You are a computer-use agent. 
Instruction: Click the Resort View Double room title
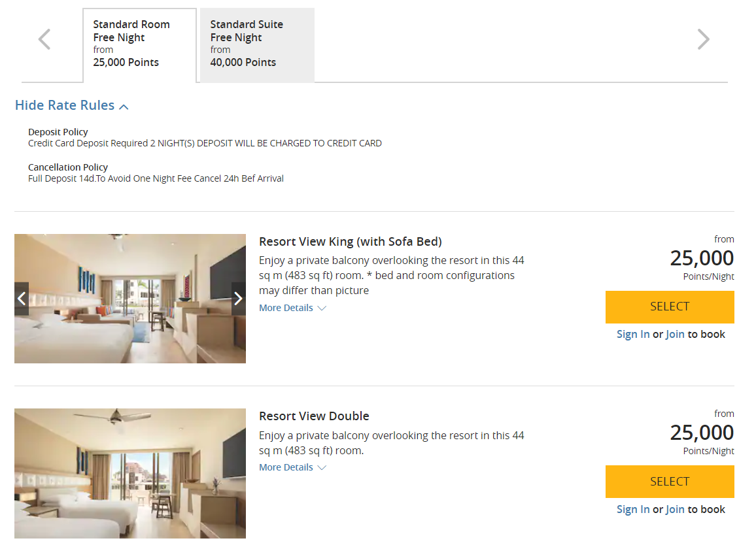(314, 416)
